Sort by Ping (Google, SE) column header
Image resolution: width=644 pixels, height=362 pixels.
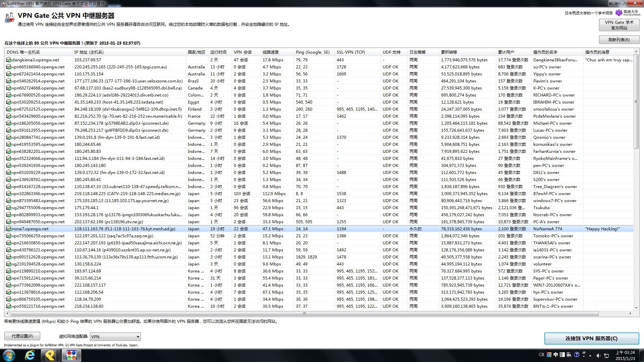point(314,52)
